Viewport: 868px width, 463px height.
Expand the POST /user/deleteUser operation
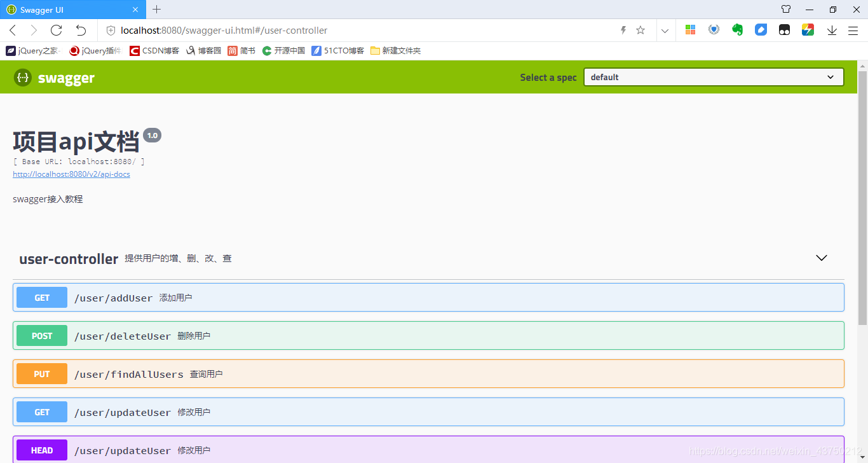(x=428, y=336)
